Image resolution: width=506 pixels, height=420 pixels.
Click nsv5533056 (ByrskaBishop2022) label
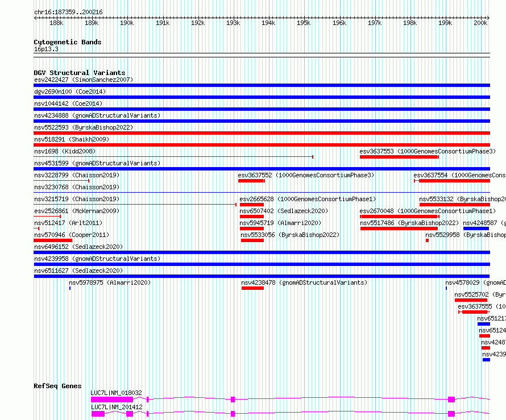click(x=290, y=235)
